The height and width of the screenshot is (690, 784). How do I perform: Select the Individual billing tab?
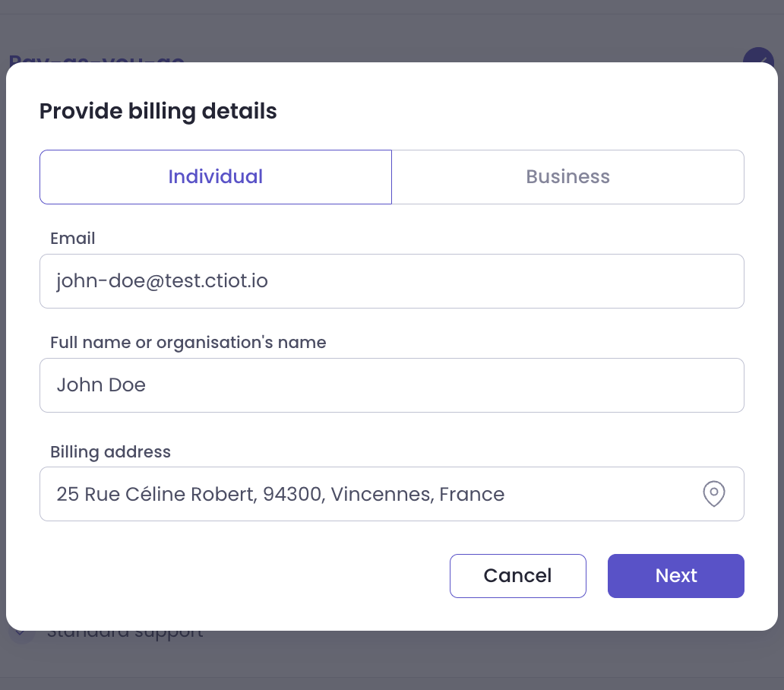pos(216,177)
